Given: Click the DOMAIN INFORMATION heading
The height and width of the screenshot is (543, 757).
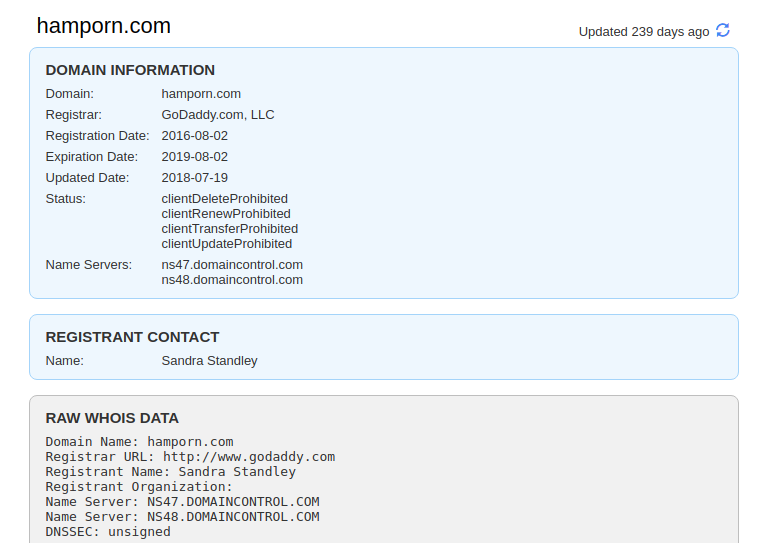Looking at the screenshot, I should (130, 70).
